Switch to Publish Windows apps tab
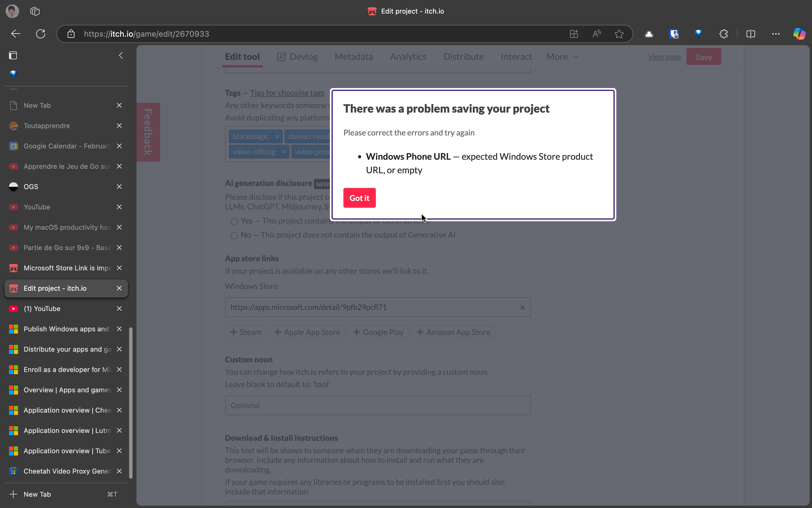Screen dimensions: 812x508 [x=66, y=329]
